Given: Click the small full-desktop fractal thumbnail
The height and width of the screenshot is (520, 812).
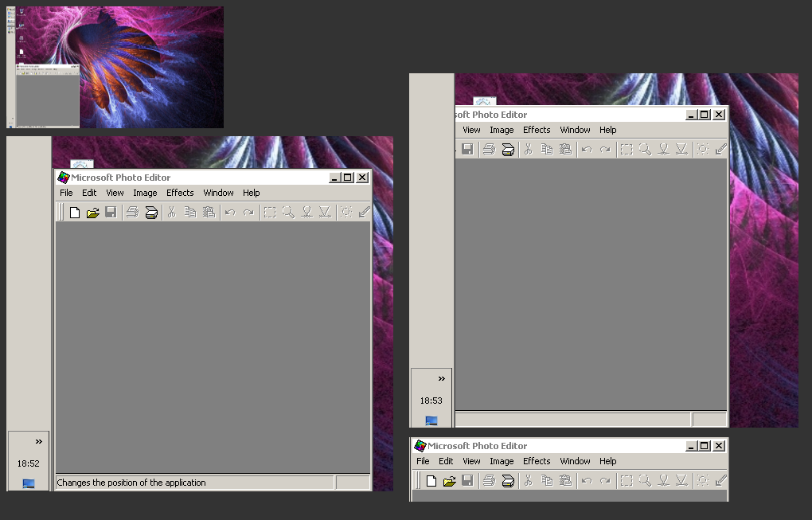Looking at the screenshot, I should point(115,67).
